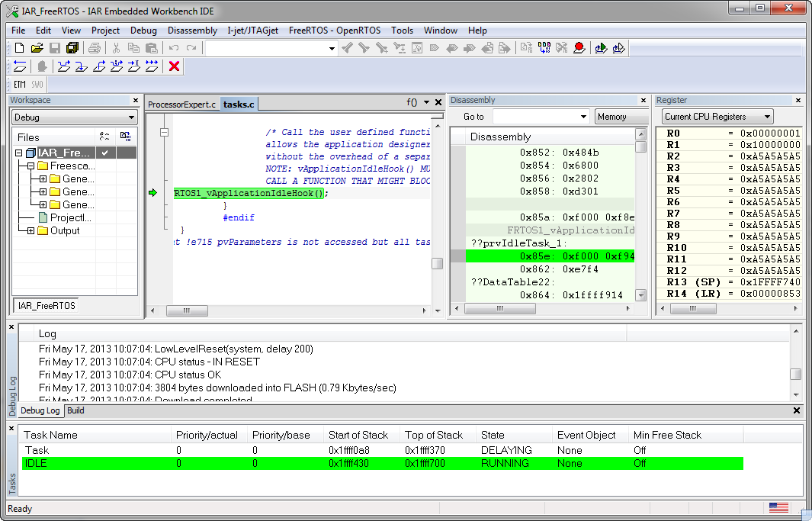Viewport: 812px width, 521px height.
Task: Open the Project menu
Action: (x=105, y=31)
